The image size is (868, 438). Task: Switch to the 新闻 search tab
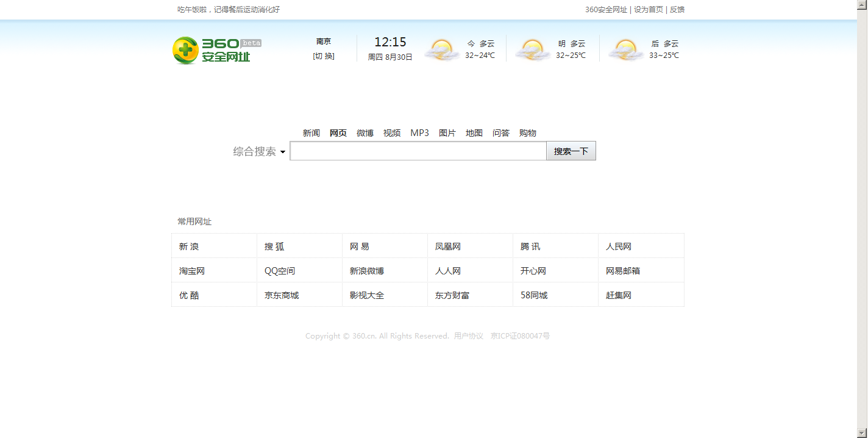[x=311, y=133]
